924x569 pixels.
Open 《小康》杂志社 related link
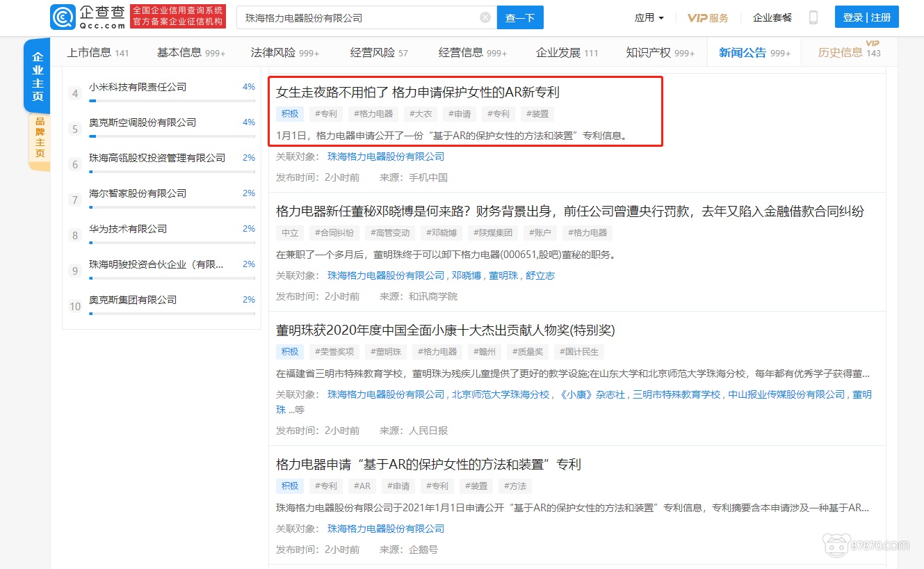[591, 394]
